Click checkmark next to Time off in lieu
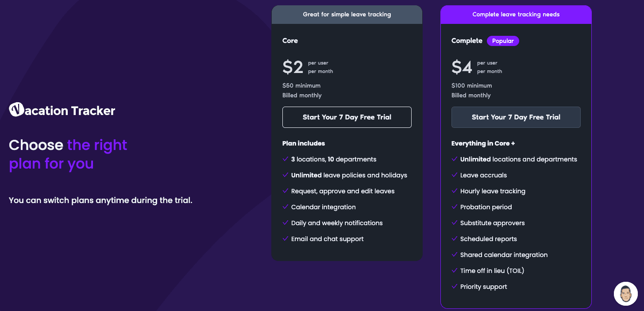This screenshot has width=644, height=311. click(455, 271)
